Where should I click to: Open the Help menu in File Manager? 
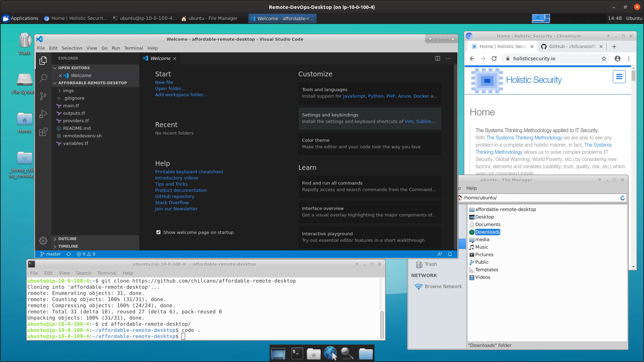point(471,188)
